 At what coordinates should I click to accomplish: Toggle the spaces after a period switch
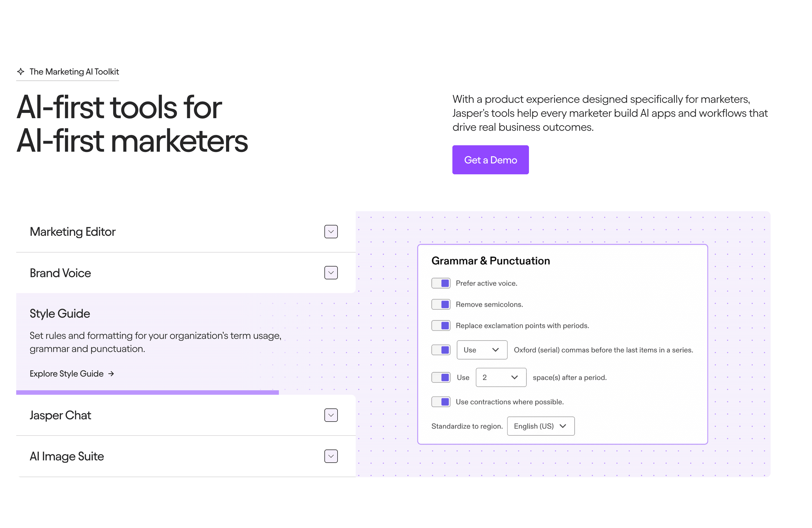pos(440,377)
